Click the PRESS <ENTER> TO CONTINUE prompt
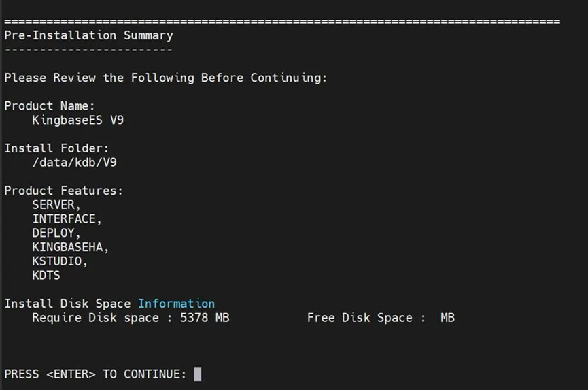 click(95, 374)
